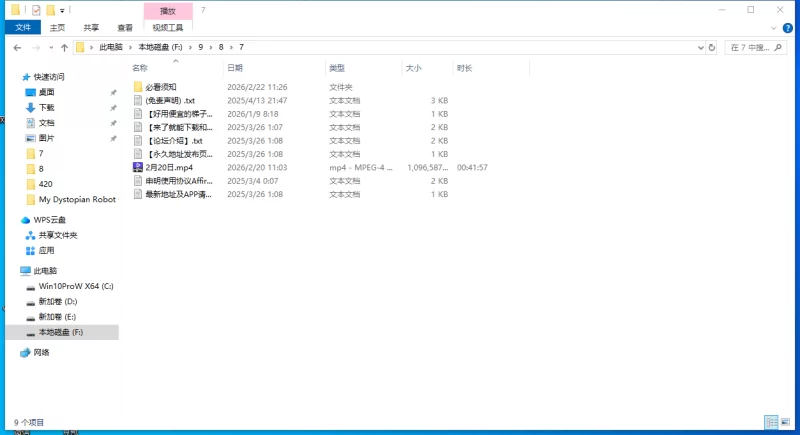
Task: Select WPS云盘 in the navigation pane
Action: pyautogui.click(x=48, y=220)
